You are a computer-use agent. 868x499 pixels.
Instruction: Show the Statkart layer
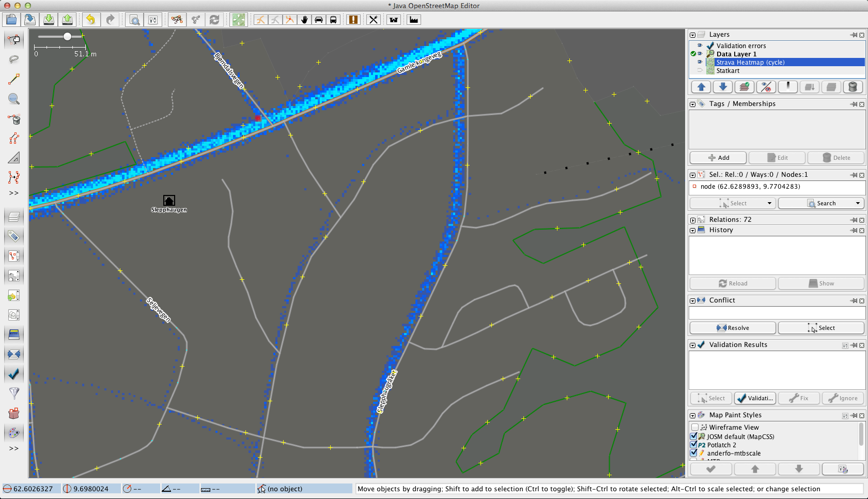click(700, 70)
